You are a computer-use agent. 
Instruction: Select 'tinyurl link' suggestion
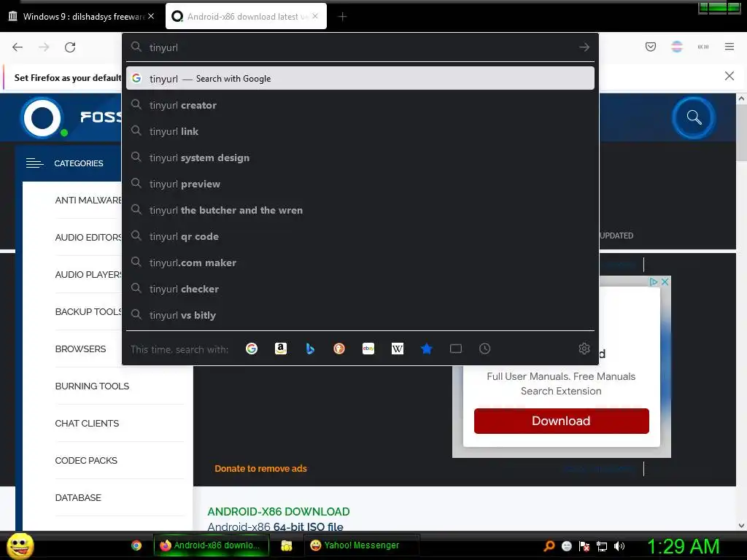pyautogui.click(x=360, y=131)
